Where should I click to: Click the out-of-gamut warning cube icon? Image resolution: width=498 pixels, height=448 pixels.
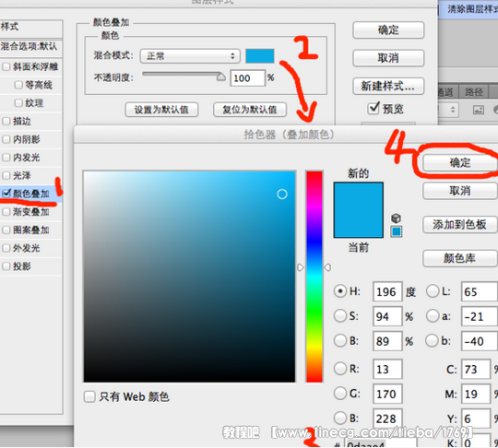tap(396, 218)
